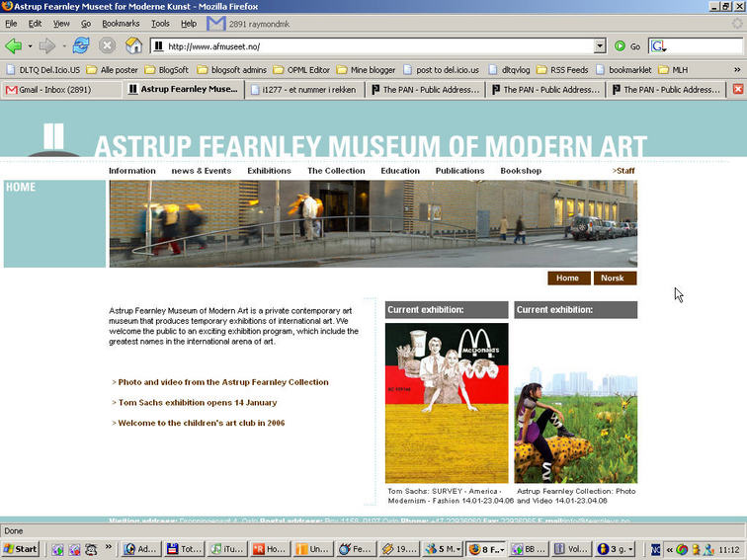Open the BlogSoft bookmark folder
The height and width of the screenshot is (560, 747).
click(x=167, y=70)
